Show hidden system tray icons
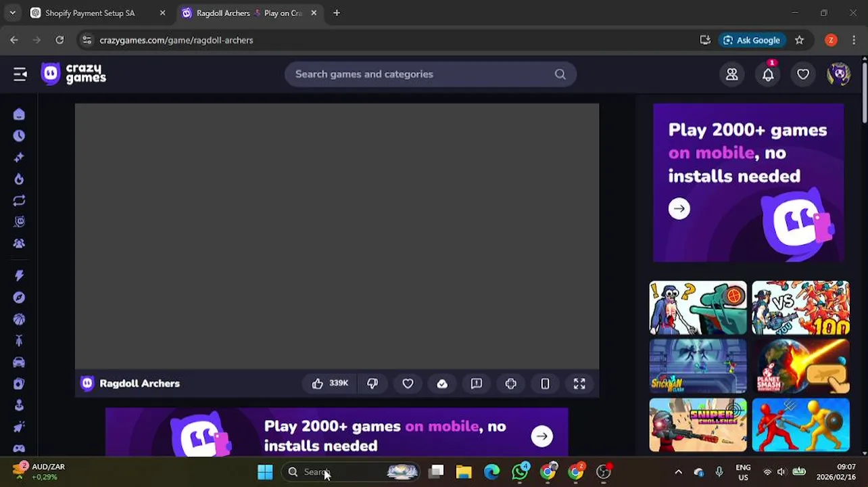The image size is (868, 487). click(678, 472)
